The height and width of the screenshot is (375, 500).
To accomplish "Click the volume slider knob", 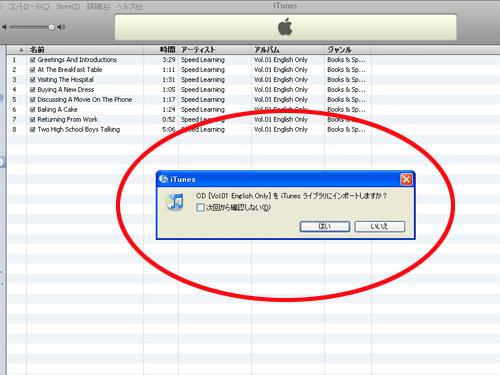I will click(x=51, y=27).
